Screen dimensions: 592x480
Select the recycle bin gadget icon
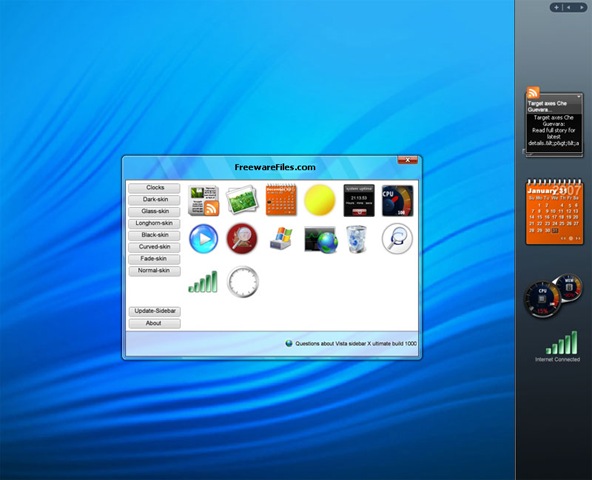356,239
